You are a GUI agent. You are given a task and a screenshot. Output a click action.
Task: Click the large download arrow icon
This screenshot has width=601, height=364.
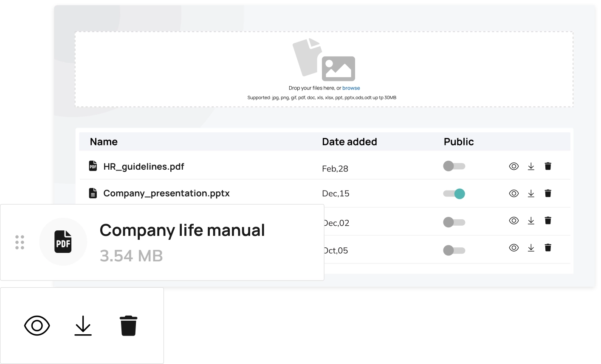click(x=83, y=326)
